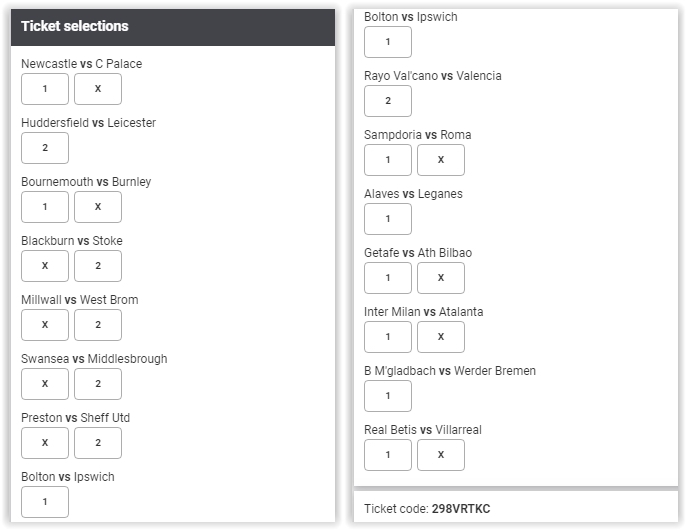Pick 1 under Bolton vs Ipswich in left panel
Screen dimensions: 686x530
(45, 502)
